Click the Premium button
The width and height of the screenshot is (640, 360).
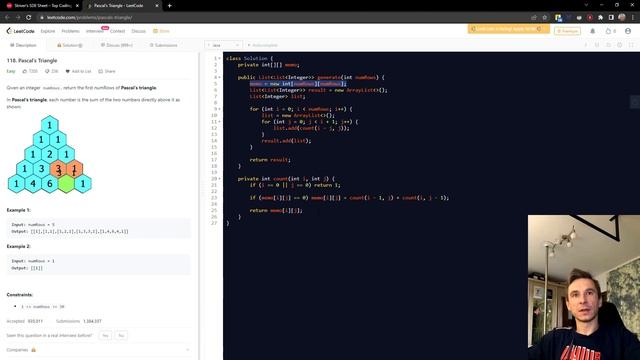coord(567,31)
